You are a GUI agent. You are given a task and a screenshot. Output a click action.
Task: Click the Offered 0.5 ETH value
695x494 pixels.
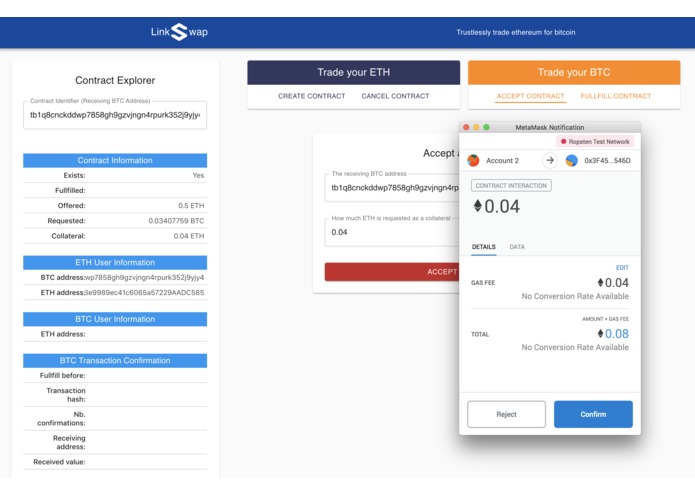pos(191,206)
